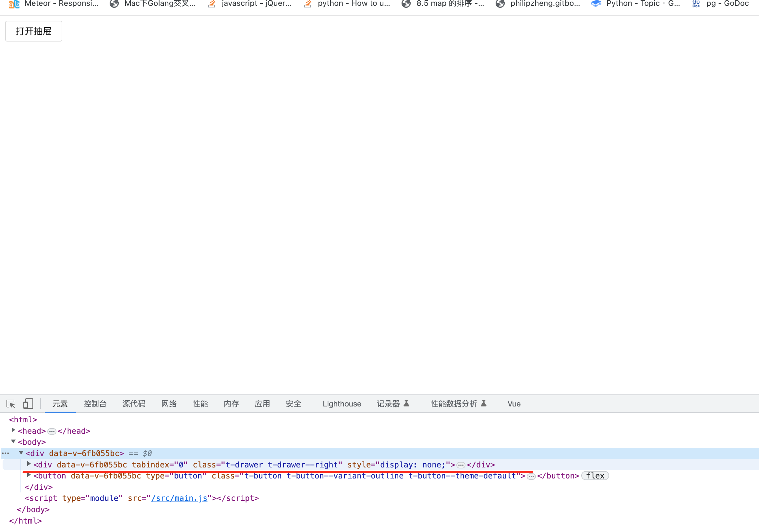Expand the t-drawer div element
The width and height of the screenshot is (759, 532).
pyautogui.click(x=29, y=464)
